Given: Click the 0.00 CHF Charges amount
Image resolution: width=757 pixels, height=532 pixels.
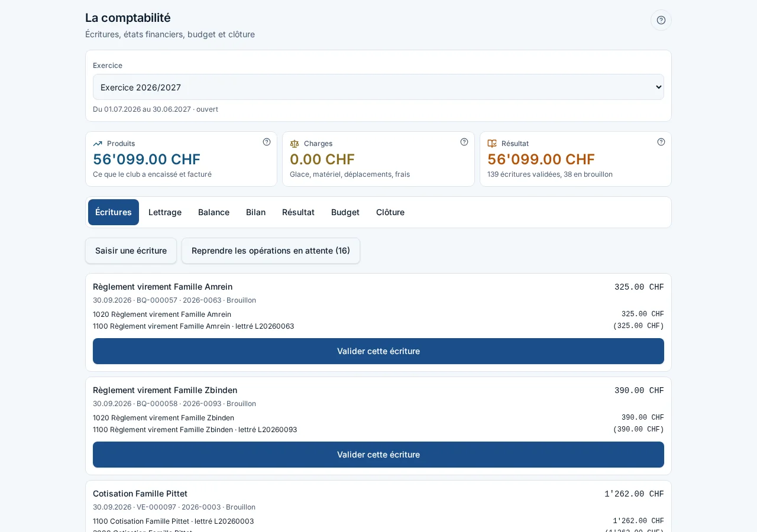Looking at the screenshot, I should (322, 159).
